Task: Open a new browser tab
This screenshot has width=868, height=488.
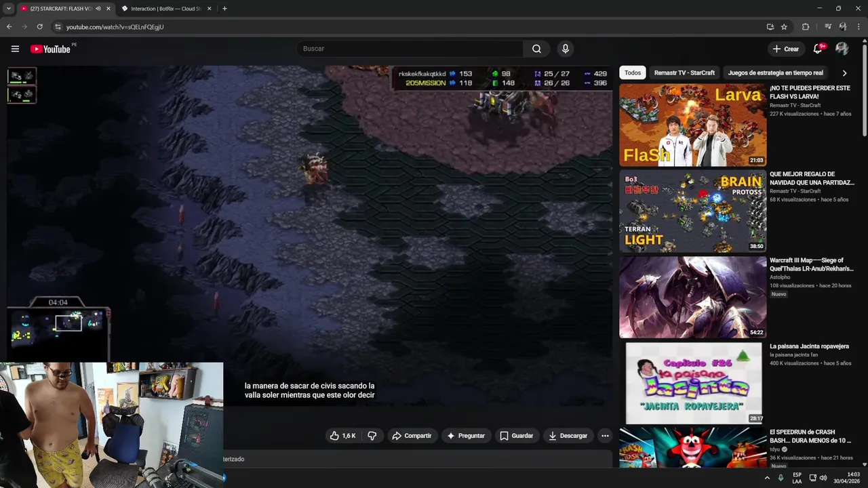Action: tap(224, 9)
